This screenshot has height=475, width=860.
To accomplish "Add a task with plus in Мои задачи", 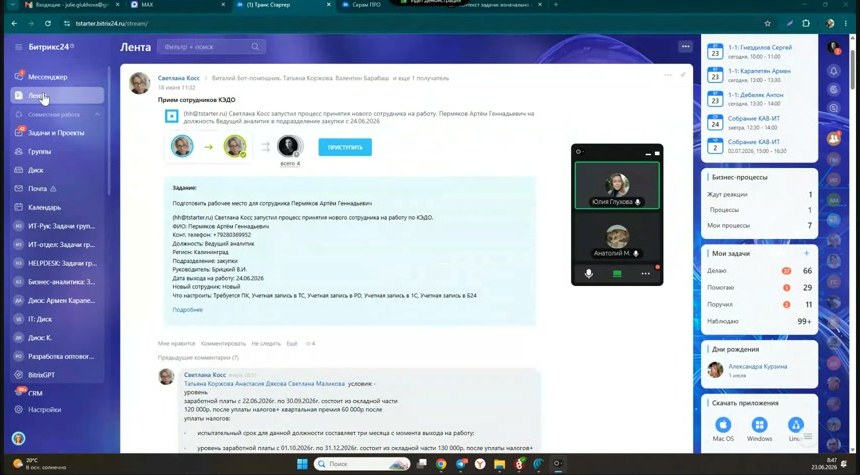I will (x=806, y=253).
